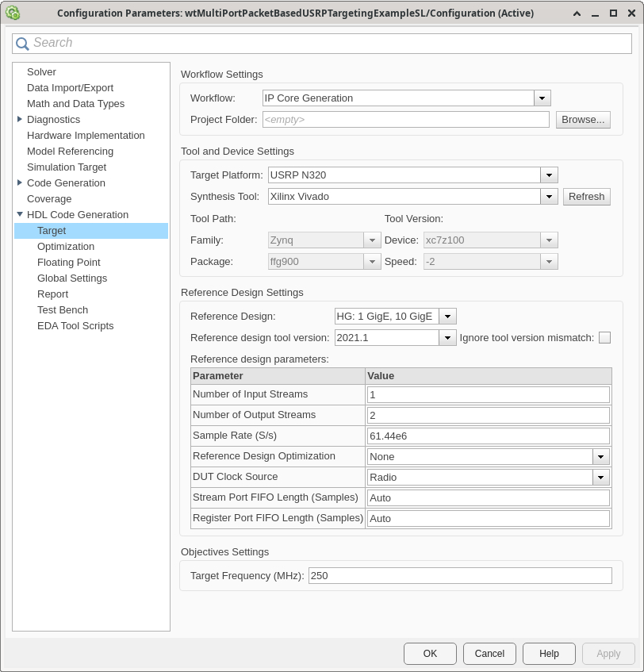This screenshot has height=672, width=644.
Task: Open the Synthesis Tool dropdown
Action: click(548, 196)
